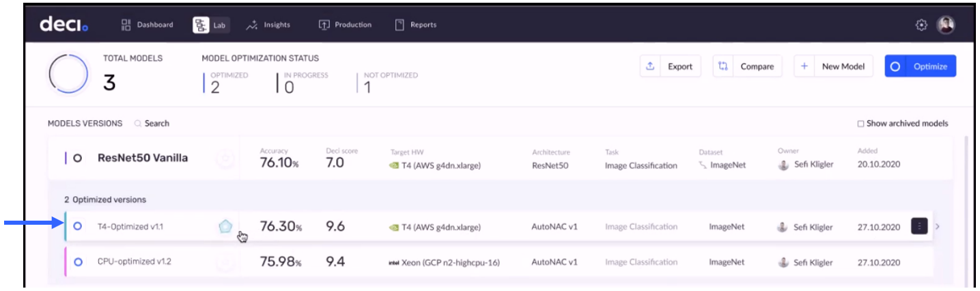The image size is (980, 291).
Task: Click the Deci score 9.6
Action: pyautogui.click(x=335, y=227)
